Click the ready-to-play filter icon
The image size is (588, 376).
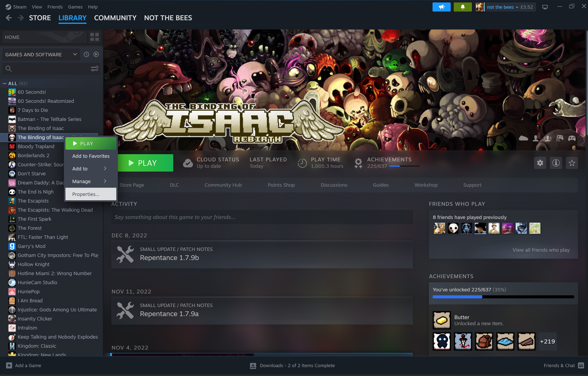(96, 54)
